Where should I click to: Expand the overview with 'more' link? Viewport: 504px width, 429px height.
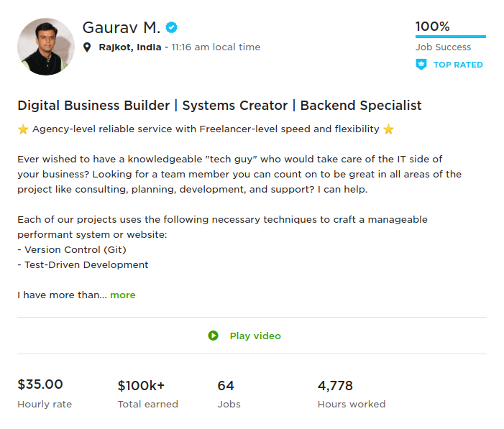point(123,295)
